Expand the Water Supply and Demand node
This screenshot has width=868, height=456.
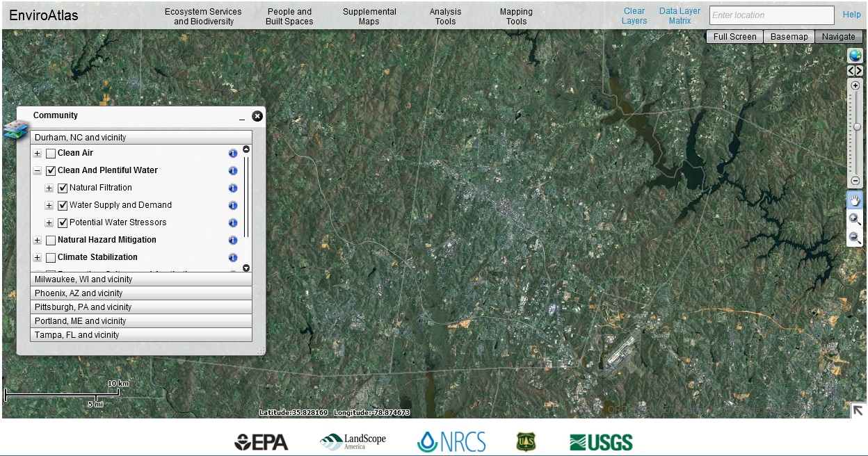(49, 205)
